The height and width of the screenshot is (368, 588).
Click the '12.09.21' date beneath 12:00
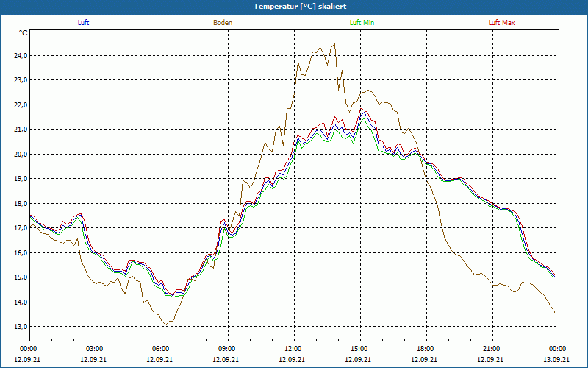click(292, 359)
